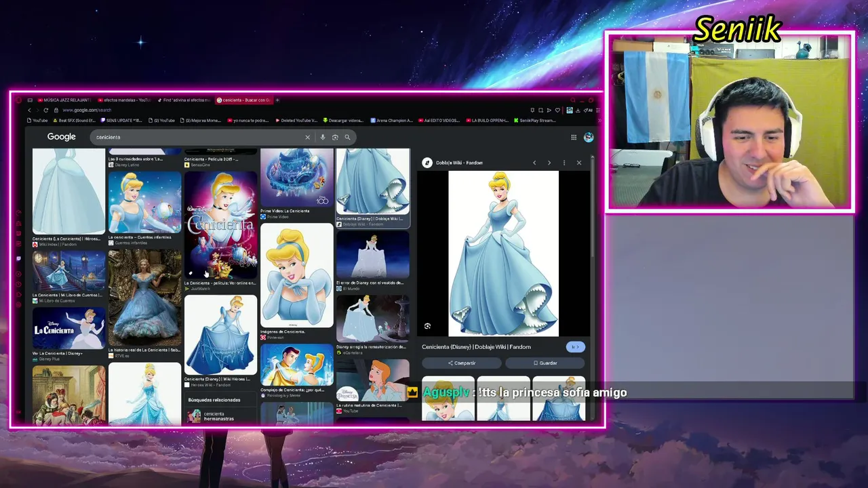Image resolution: width=868 pixels, height=488 pixels.
Task: Select Disney arregla la remasterización image
Action: click(x=372, y=319)
